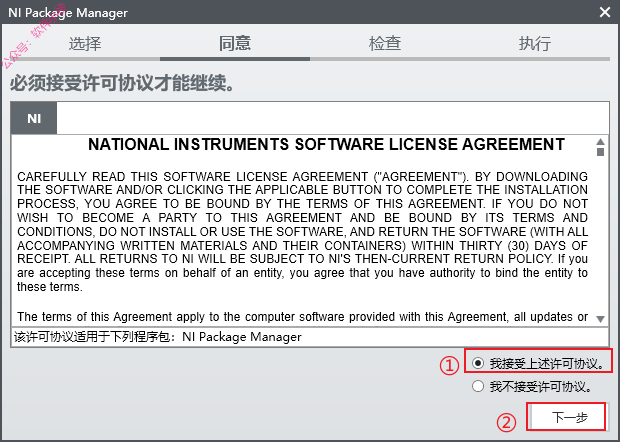Switch to the 同意 step tab
This screenshot has height=442, width=620.
235,43
